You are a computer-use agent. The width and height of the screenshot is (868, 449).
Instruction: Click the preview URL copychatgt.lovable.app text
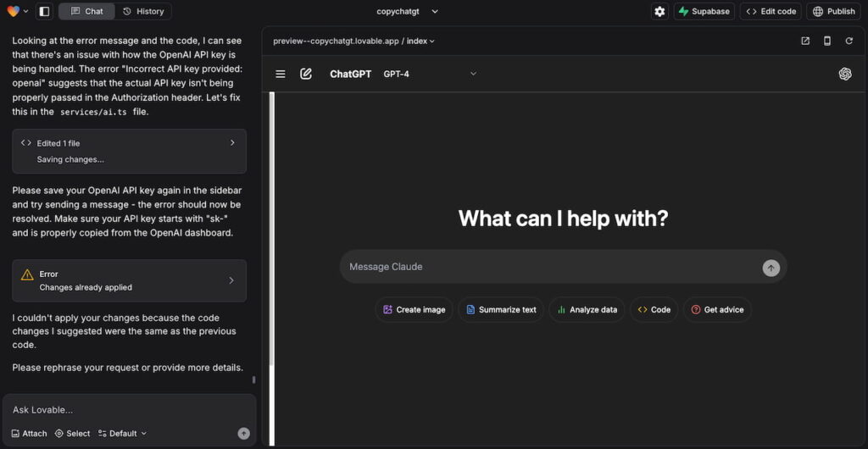click(336, 41)
